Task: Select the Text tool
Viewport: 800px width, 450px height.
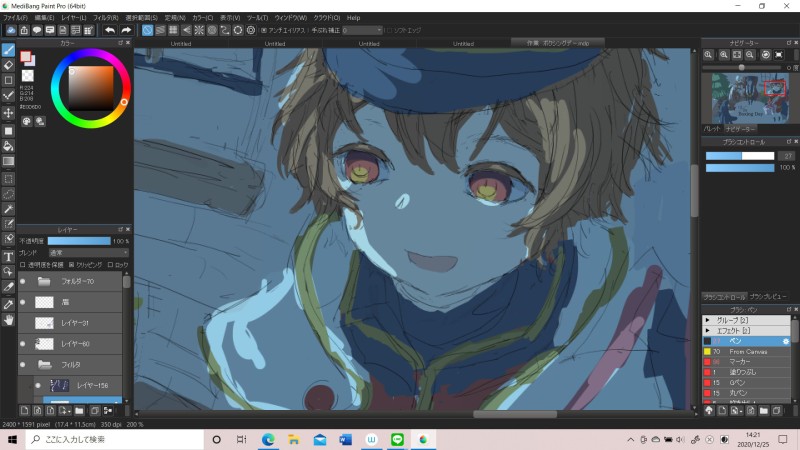Action: [8, 257]
